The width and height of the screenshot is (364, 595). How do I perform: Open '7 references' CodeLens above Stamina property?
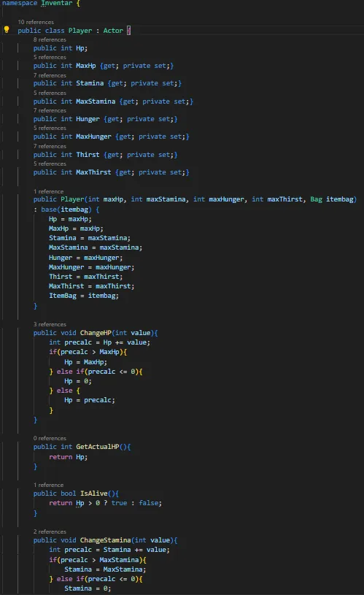pyautogui.click(x=50, y=75)
